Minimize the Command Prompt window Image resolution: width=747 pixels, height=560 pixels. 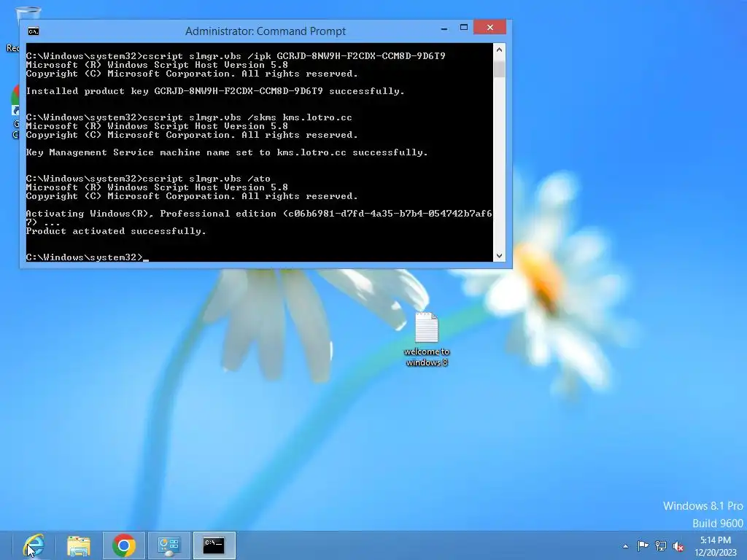[444, 28]
